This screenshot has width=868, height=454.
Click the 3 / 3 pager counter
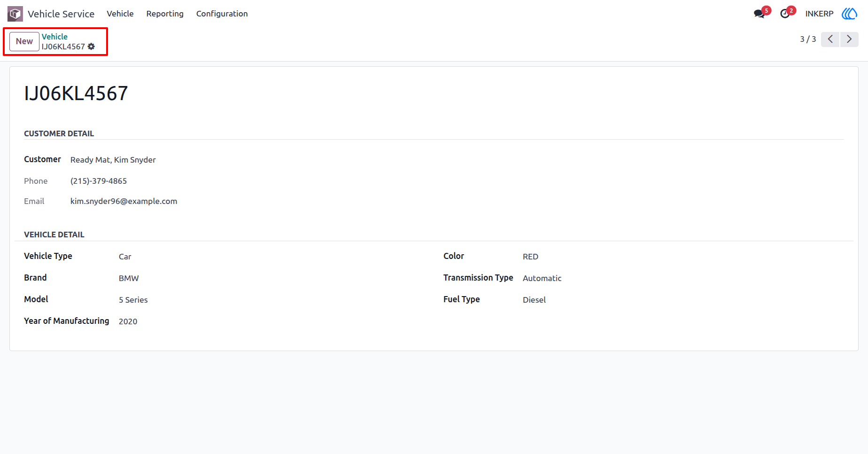[808, 39]
